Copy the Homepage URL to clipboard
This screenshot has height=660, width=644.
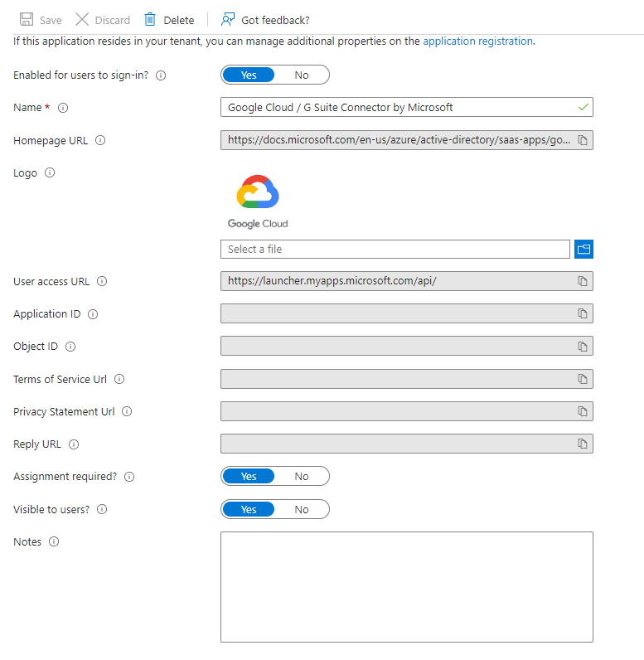(583, 141)
